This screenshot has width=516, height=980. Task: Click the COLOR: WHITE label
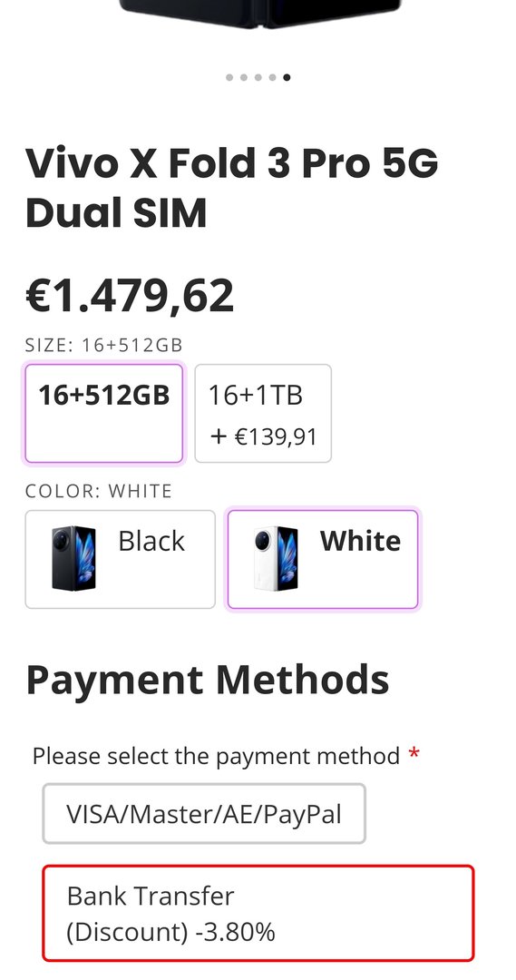[98, 491]
